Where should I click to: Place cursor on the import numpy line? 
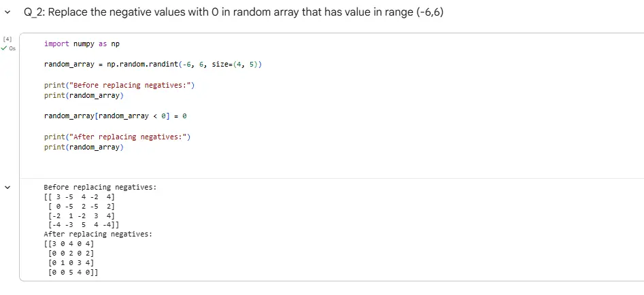tap(82, 44)
